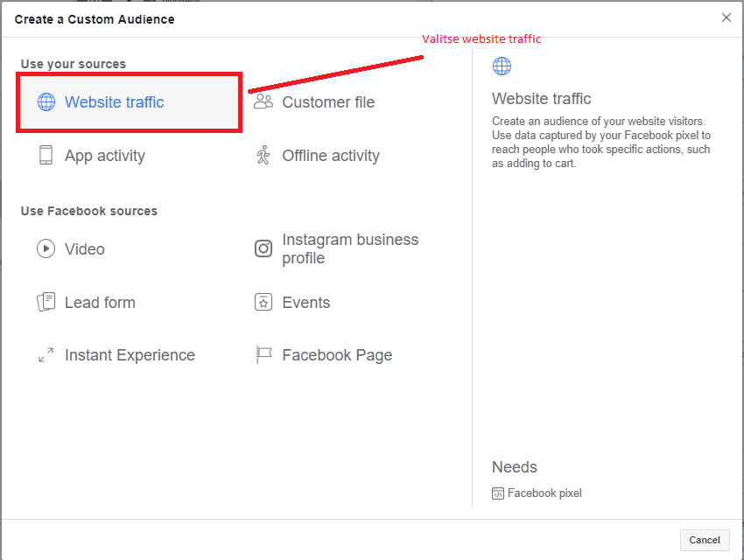Click the Website traffic heading in right panel
Image resolution: width=744 pixels, height=560 pixels.
pos(542,99)
